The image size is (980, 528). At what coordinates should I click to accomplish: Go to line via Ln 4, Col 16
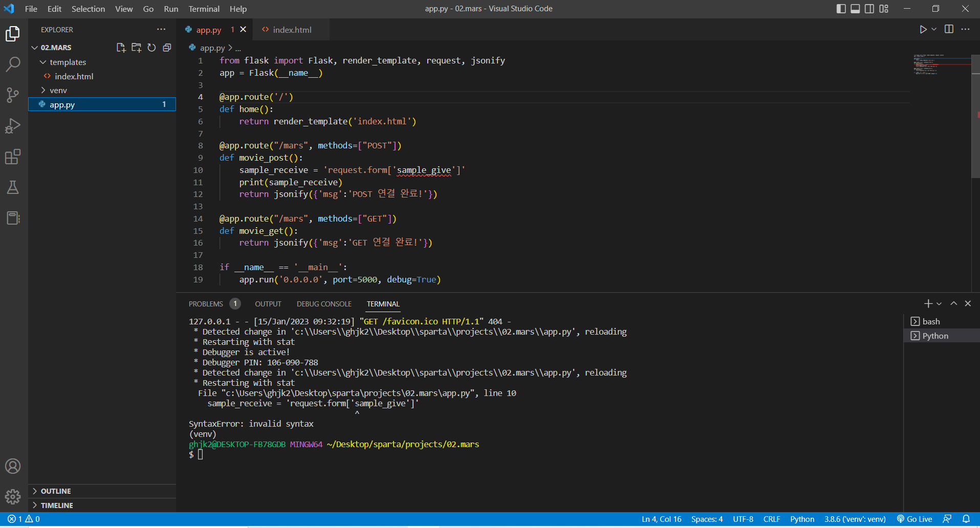(x=661, y=519)
